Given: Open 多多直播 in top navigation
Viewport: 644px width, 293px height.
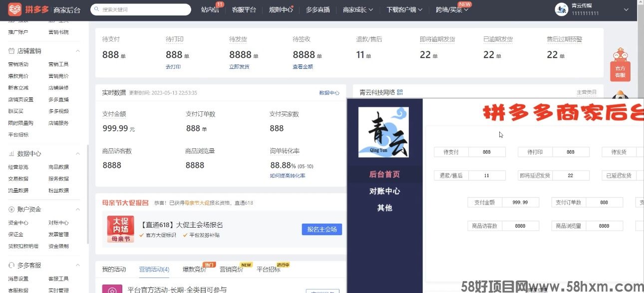Looking at the screenshot, I should point(318,9).
